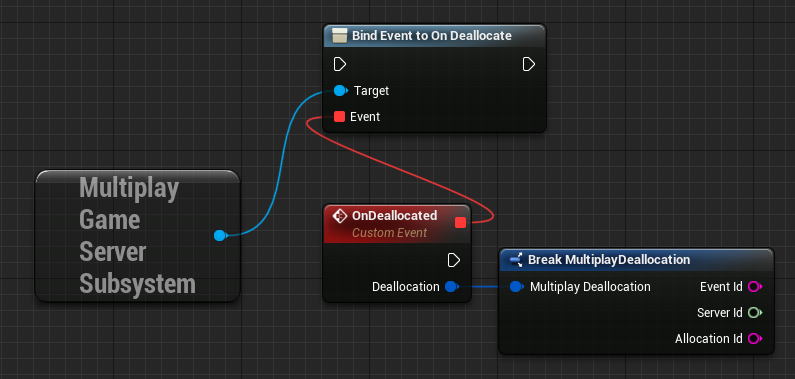
Task: Click the Allocation Id output pin
Action: pyautogui.click(x=755, y=338)
